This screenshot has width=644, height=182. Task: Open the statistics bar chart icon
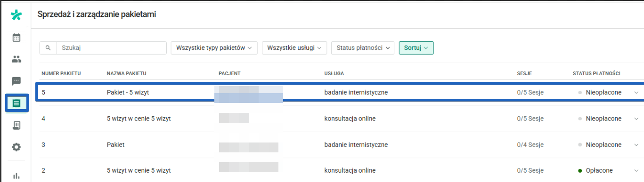16,175
